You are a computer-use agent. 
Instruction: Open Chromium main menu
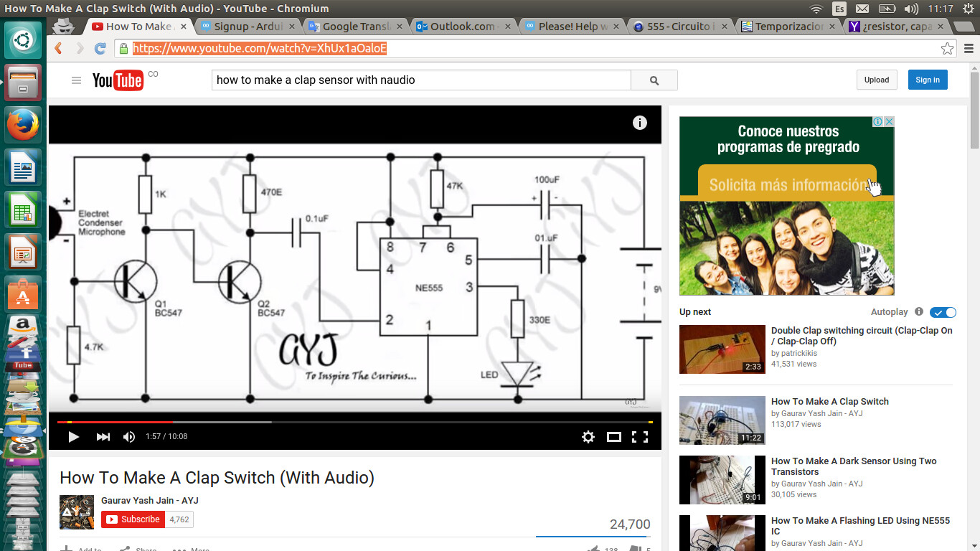tap(969, 49)
